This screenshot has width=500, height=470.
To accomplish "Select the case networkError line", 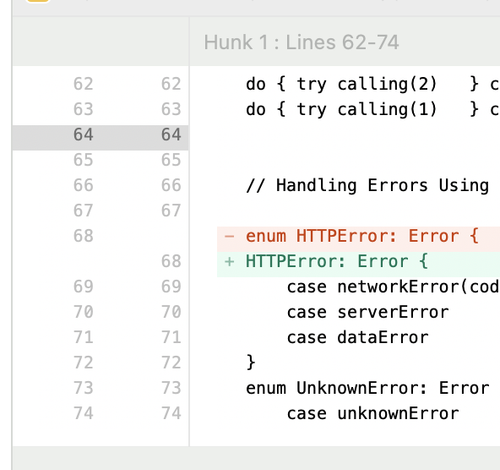I will pyautogui.click(x=393, y=287).
